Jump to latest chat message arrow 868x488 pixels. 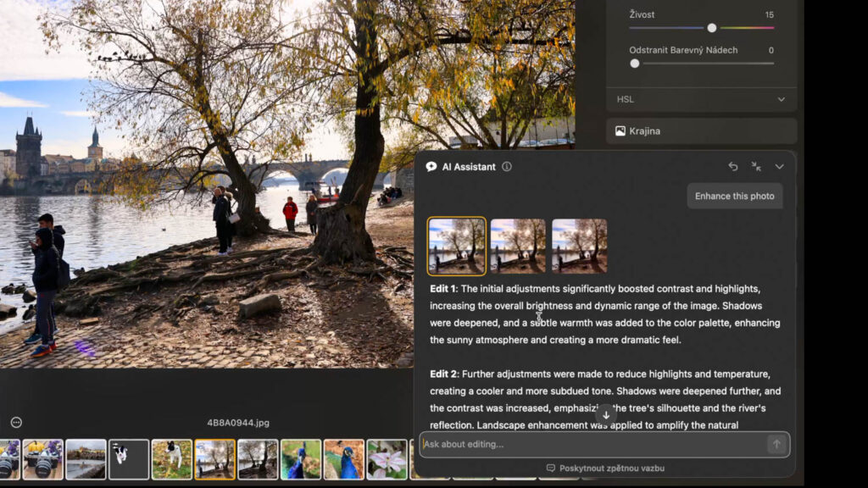(606, 415)
